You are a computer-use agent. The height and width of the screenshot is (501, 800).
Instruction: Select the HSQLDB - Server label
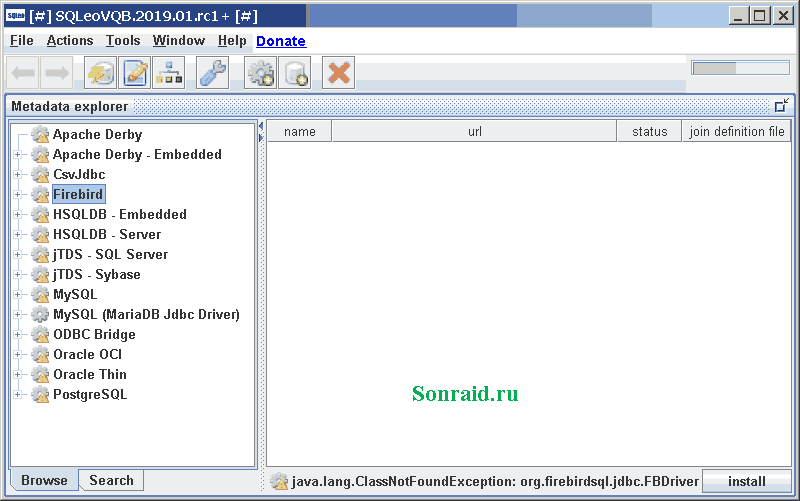[107, 235]
